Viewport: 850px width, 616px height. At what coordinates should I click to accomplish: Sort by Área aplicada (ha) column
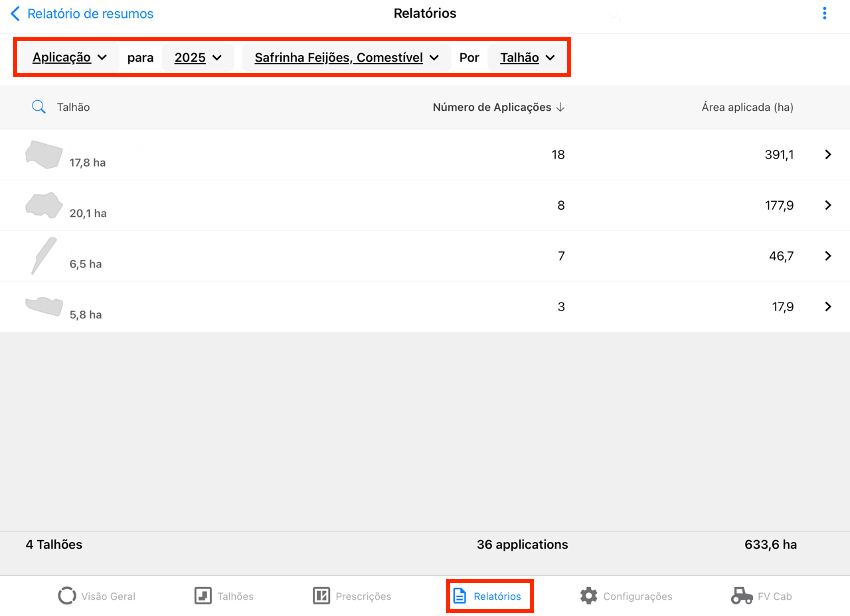tap(747, 107)
